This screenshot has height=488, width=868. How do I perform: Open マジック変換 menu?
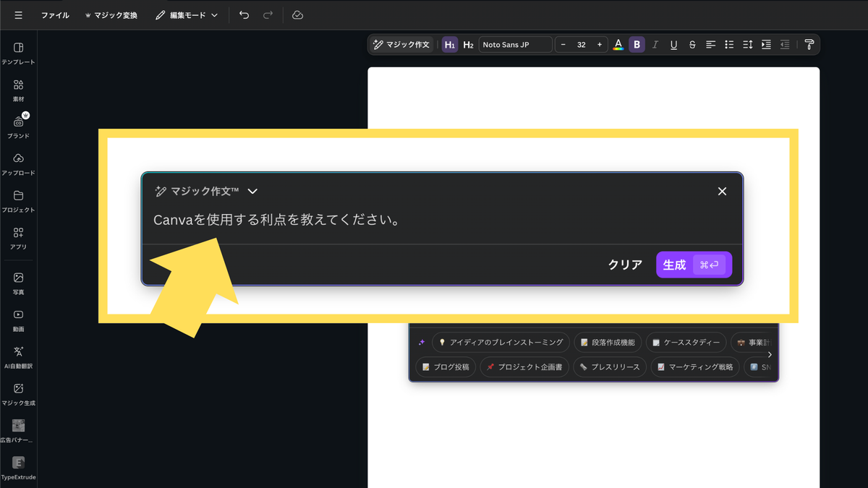111,15
